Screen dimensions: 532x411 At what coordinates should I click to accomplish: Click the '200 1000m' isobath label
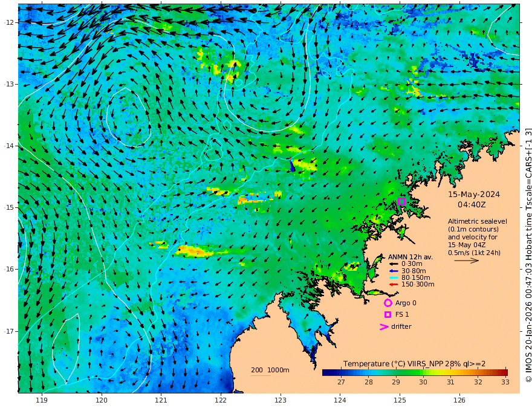[270, 370]
